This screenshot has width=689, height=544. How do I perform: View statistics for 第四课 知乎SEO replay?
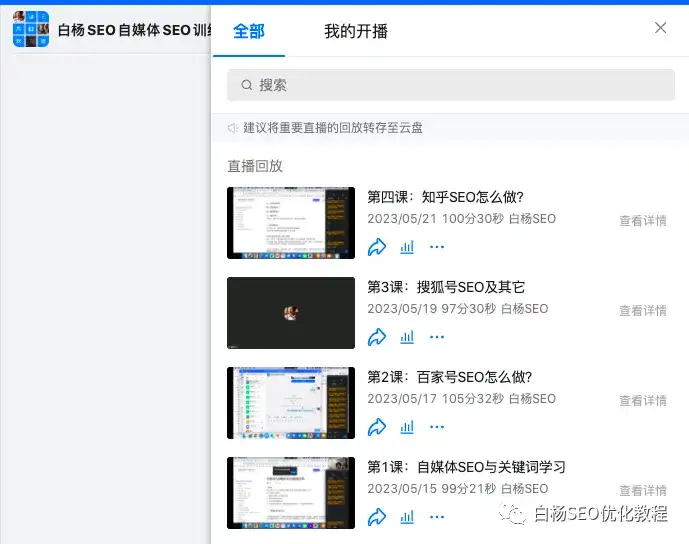(407, 247)
